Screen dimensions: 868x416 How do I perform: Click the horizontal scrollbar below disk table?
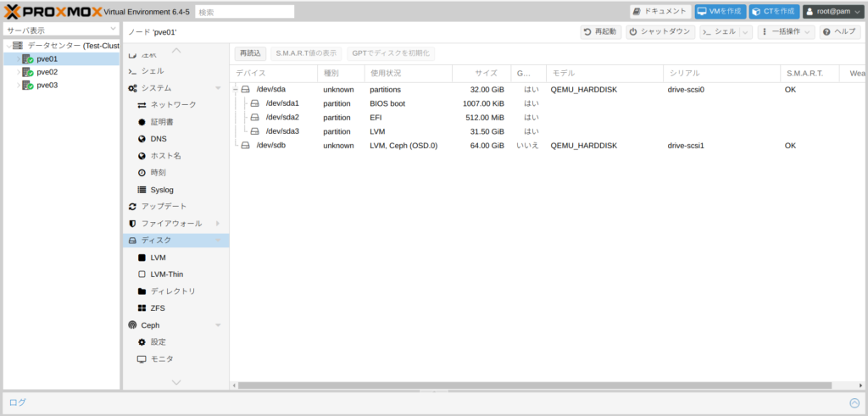[x=535, y=385]
